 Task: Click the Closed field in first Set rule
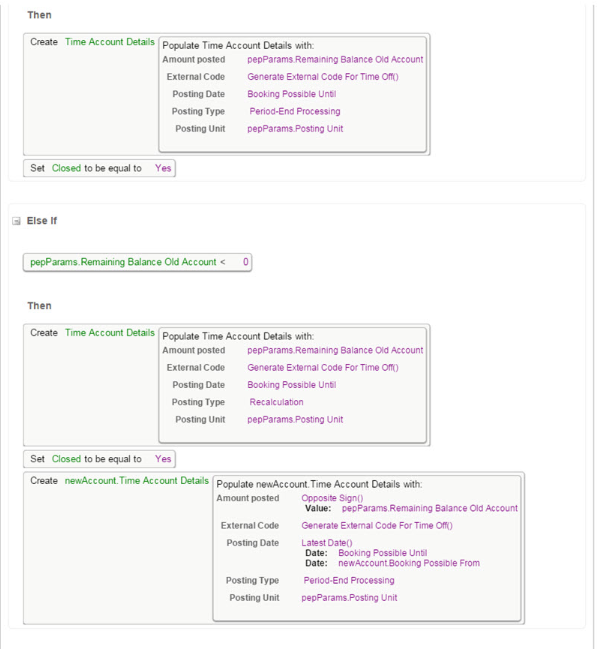[x=67, y=168]
